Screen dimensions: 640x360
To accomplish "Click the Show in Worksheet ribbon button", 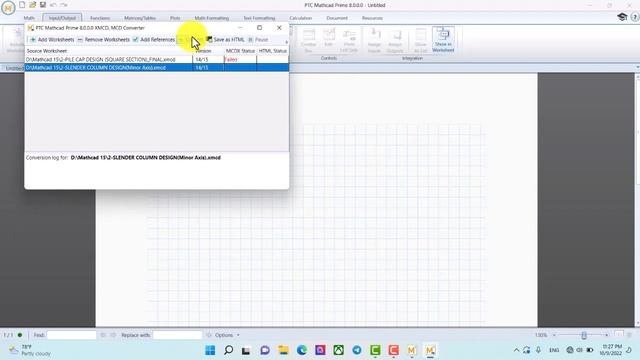I will coord(443,40).
